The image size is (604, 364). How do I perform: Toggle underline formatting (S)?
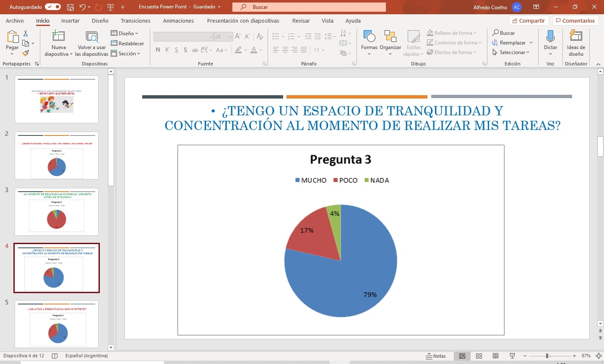point(176,50)
